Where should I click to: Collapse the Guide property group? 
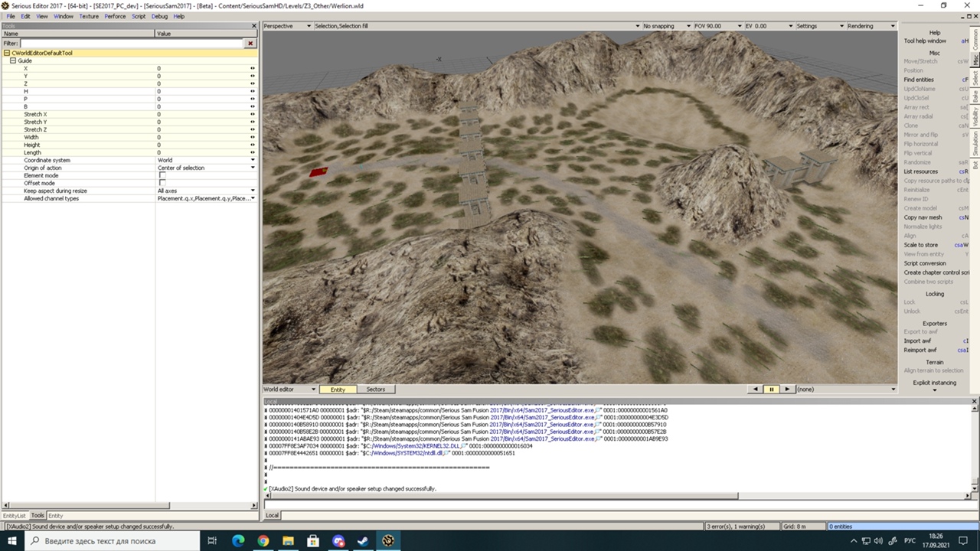(x=12, y=60)
